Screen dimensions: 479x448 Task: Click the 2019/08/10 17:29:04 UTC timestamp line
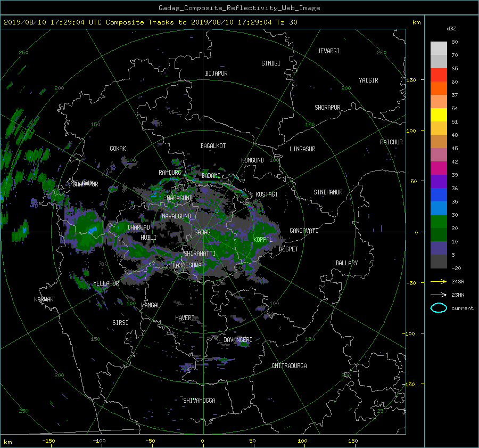[150, 22]
